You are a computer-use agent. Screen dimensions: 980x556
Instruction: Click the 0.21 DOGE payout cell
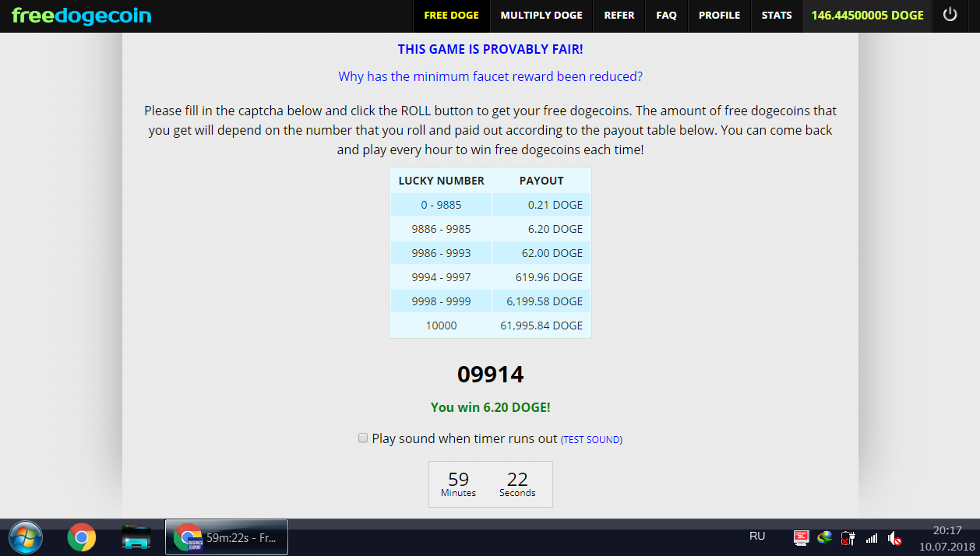(541, 205)
